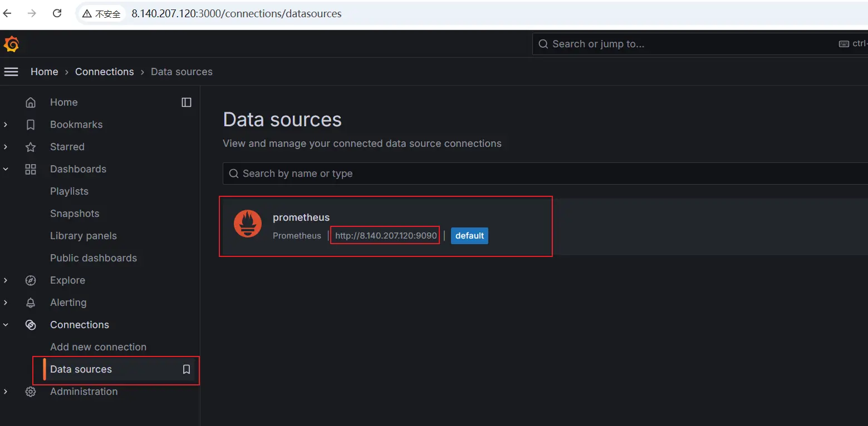868x426 pixels.
Task: Open the prometheus data source name
Action: tap(301, 217)
